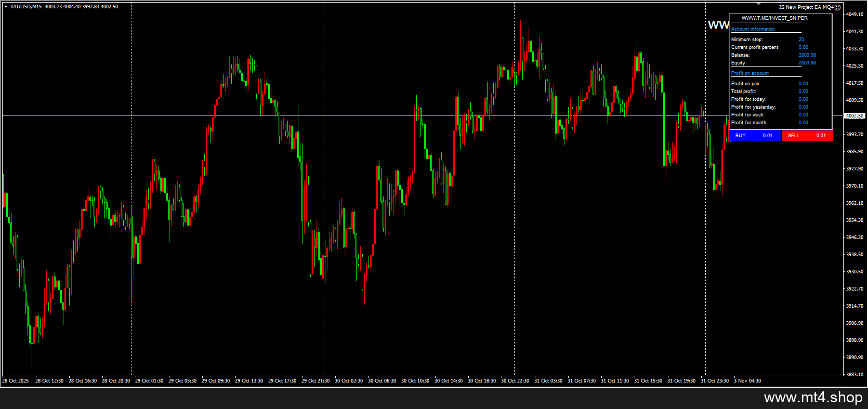Click the chart shift triangle marker at top

(758, 4)
